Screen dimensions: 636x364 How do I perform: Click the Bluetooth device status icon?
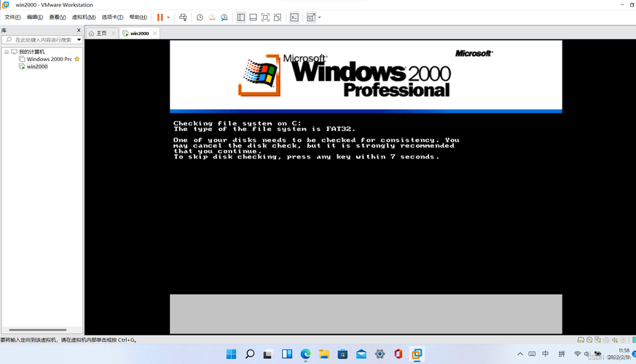click(x=623, y=340)
